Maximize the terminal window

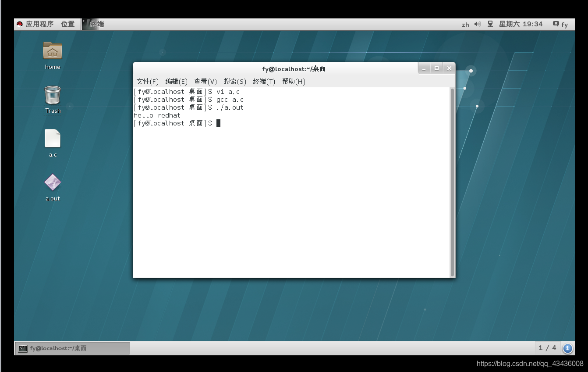pos(436,68)
